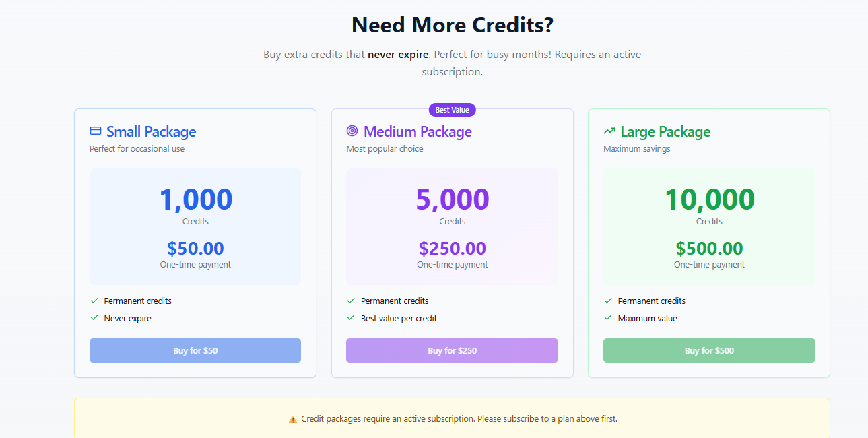Click the checkmark next to Best value per credit

(x=351, y=317)
